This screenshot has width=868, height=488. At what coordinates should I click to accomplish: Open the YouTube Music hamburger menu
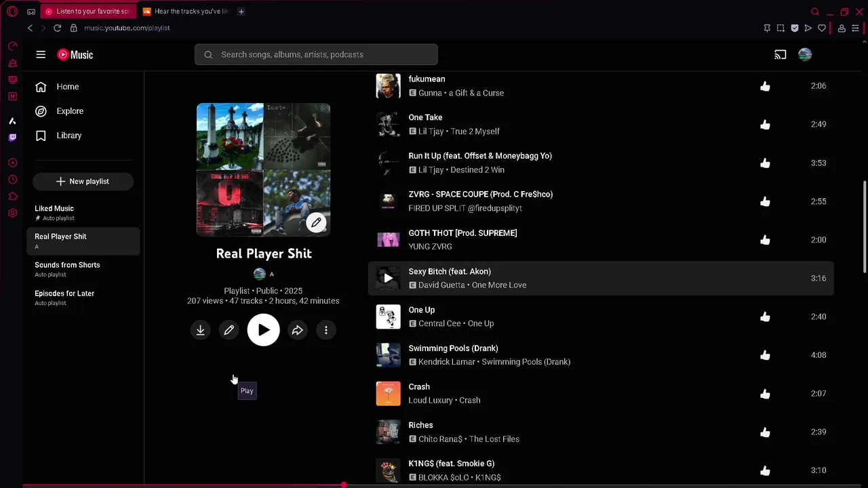click(41, 55)
